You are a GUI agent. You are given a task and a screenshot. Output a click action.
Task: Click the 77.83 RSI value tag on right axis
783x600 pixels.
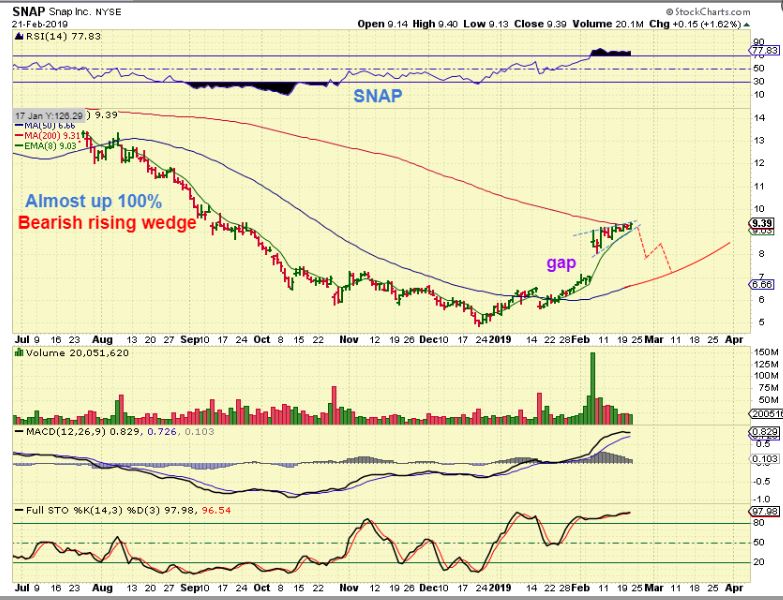764,50
